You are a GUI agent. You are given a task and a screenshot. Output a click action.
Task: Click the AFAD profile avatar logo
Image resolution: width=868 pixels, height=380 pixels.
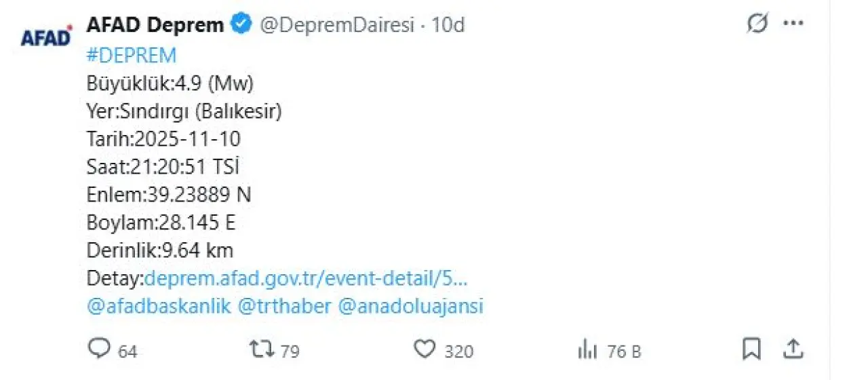point(46,36)
